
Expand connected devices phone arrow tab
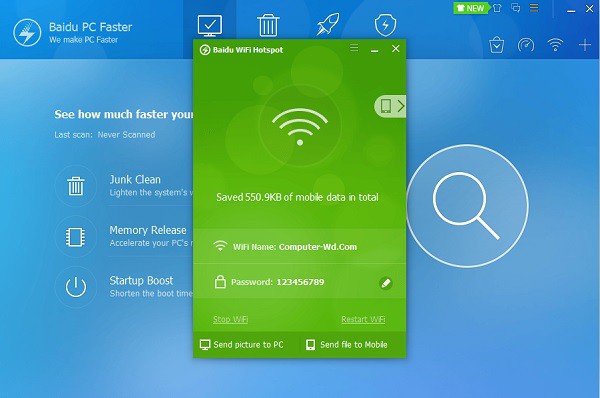[390, 106]
